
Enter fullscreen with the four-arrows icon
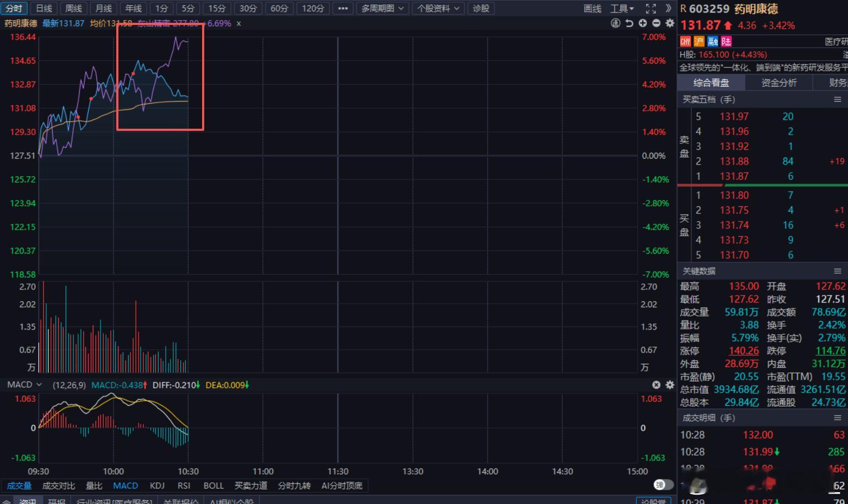click(x=651, y=8)
